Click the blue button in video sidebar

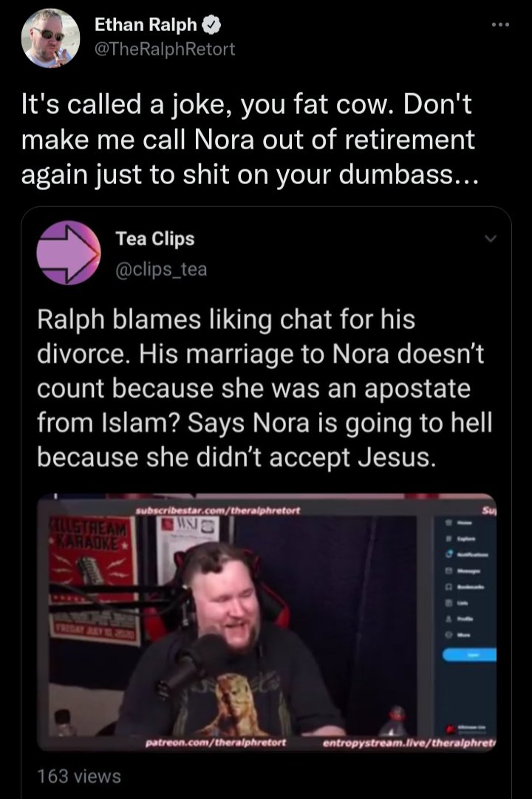(468, 655)
